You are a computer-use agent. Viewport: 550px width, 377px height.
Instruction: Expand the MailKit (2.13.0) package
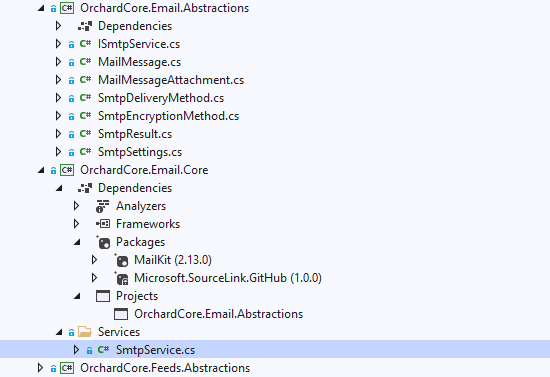[94, 260]
